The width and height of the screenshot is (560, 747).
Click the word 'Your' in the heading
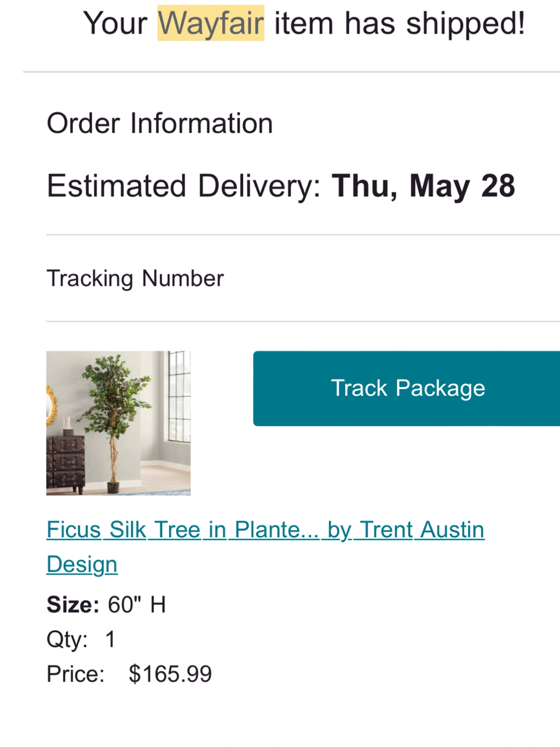pos(115,23)
